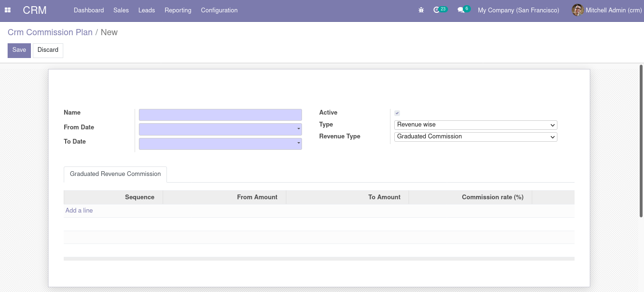
Task: Expand the Revenue Type dropdown
Action: (x=476, y=137)
